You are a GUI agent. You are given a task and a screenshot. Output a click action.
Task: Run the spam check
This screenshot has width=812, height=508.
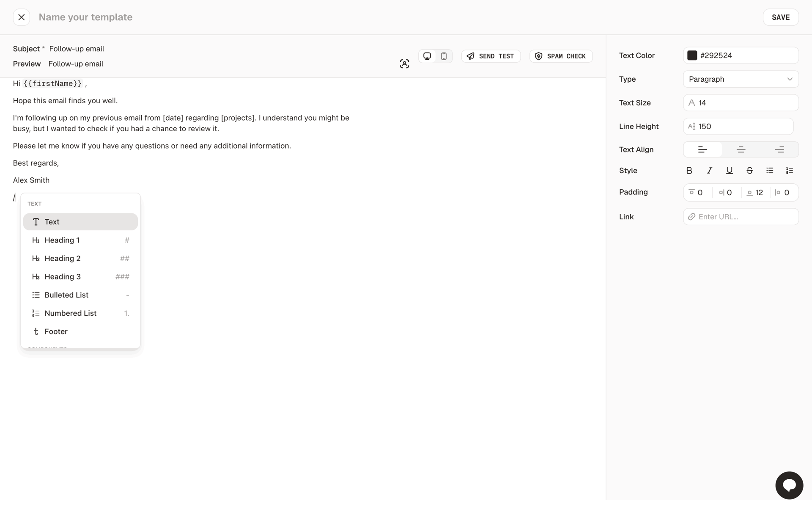561,56
